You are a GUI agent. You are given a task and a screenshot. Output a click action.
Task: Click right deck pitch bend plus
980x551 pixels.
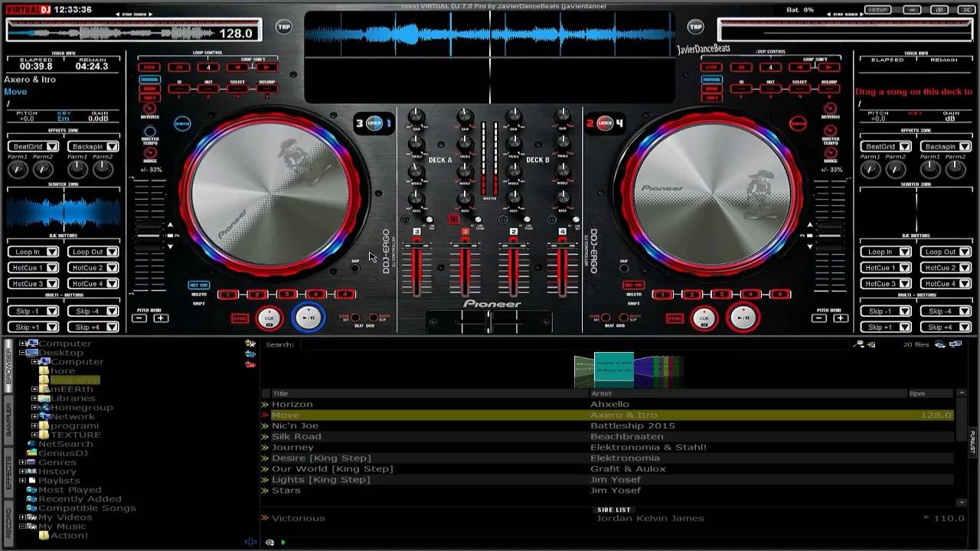coord(841,318)
